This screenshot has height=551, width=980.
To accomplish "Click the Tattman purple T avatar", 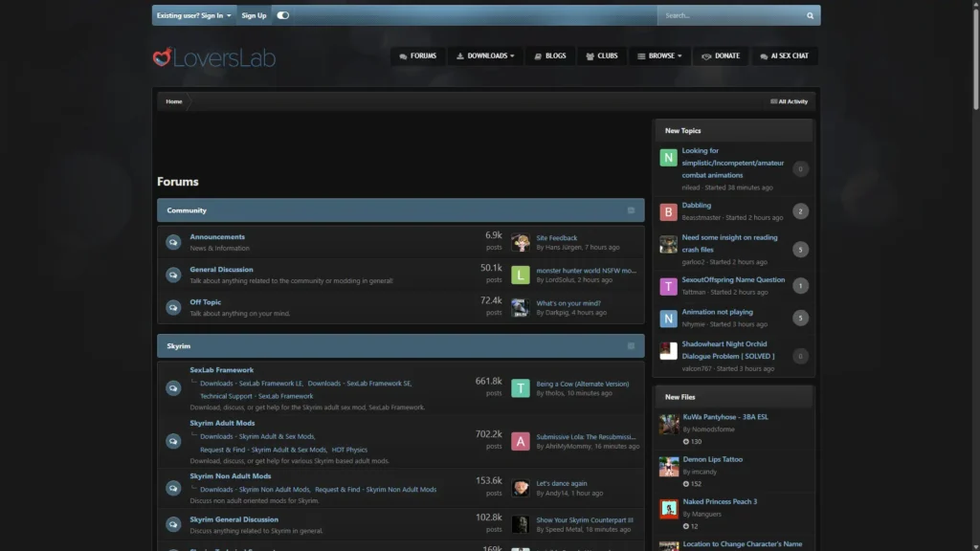I will click(668, 286).
